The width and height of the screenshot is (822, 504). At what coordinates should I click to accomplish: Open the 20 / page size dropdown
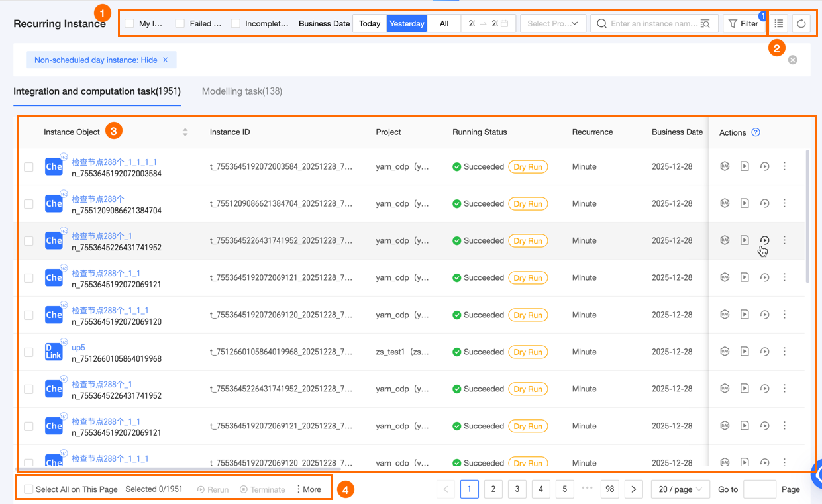(x=680, y=489)
